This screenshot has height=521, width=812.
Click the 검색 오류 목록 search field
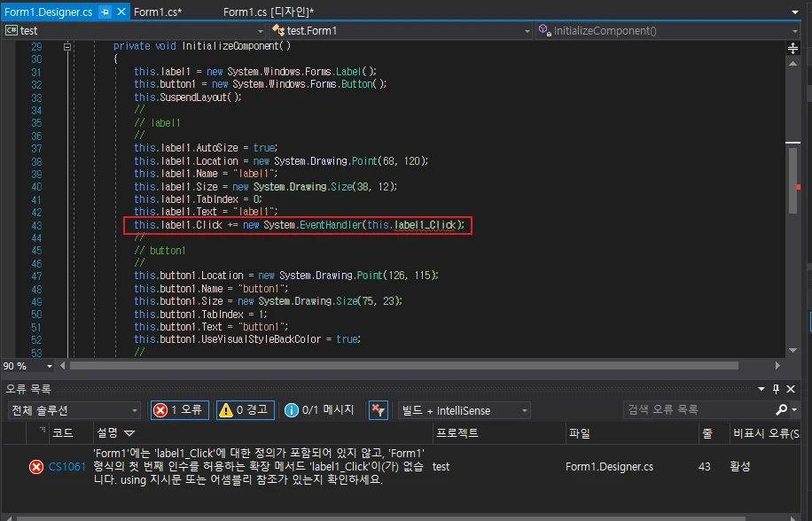[696, 410]
